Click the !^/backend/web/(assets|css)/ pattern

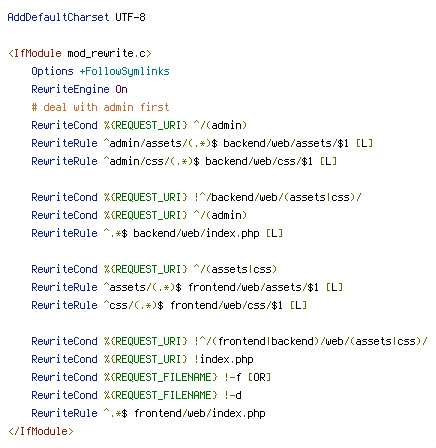point(278,197)
